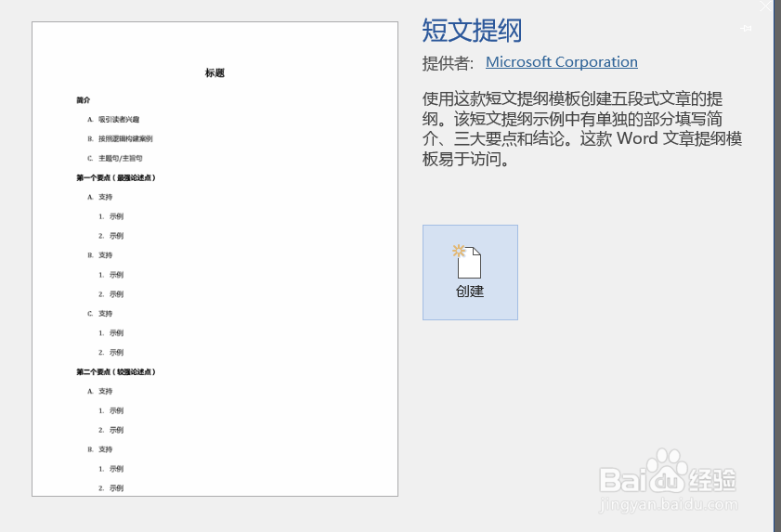781x532 pixels.
Task: Click the template description paragraph
Action: coord(581,128)
